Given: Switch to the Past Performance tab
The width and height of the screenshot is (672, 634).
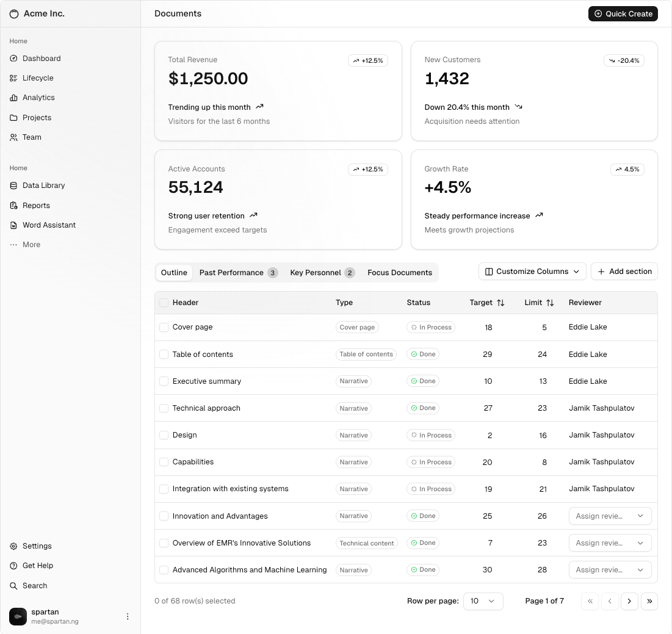Looking at the screenshot, I should tap(238, 273).
